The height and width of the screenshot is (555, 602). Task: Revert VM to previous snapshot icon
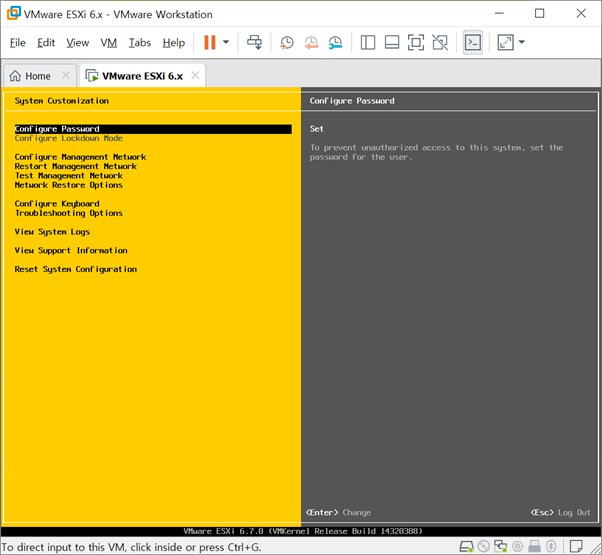311,43
